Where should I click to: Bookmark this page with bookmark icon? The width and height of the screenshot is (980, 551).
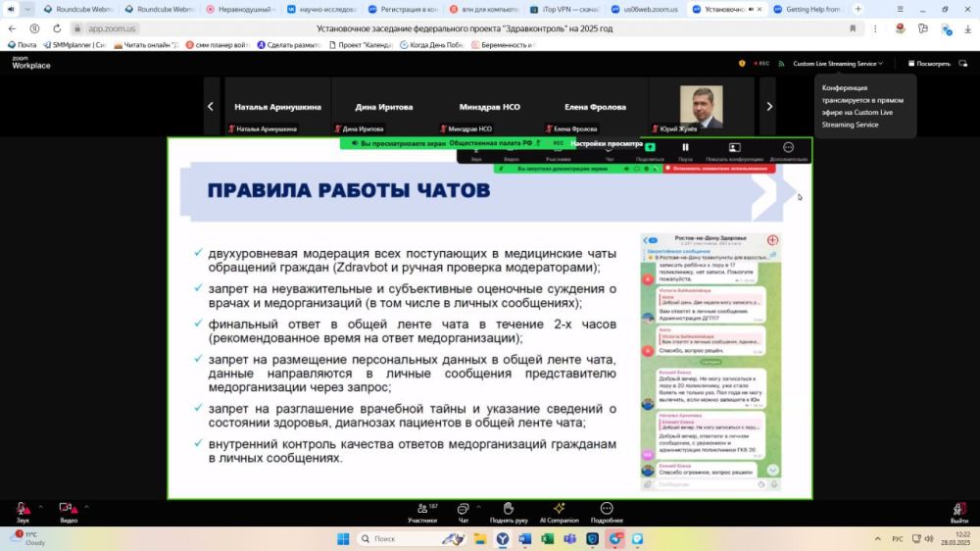[853, 28]
